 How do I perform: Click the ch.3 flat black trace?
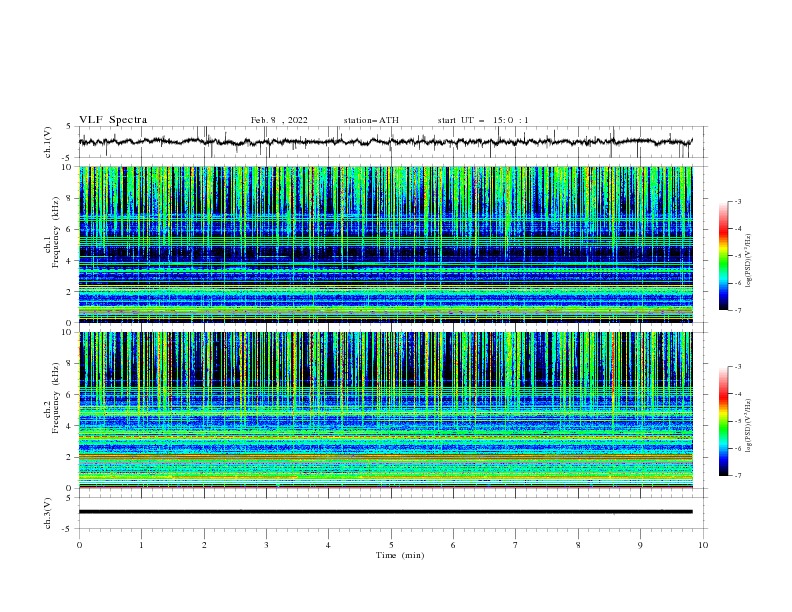coord(385,512)
